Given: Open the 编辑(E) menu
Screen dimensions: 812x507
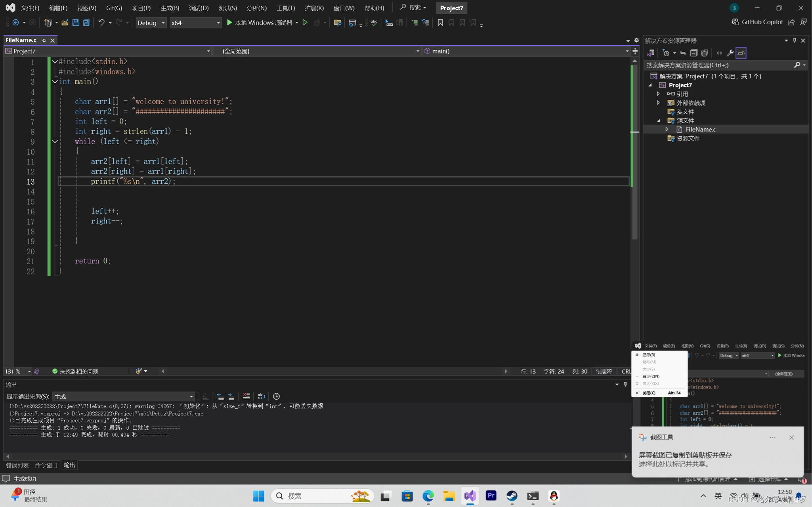Looking at the screenshot, I should click(x=58, y=8).
